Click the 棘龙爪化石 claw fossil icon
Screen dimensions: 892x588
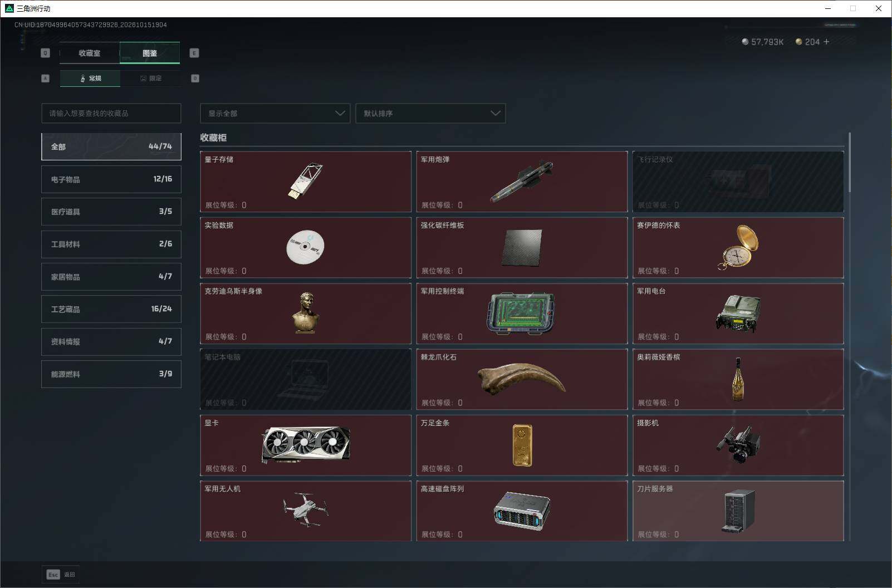(x=522, y=379)
